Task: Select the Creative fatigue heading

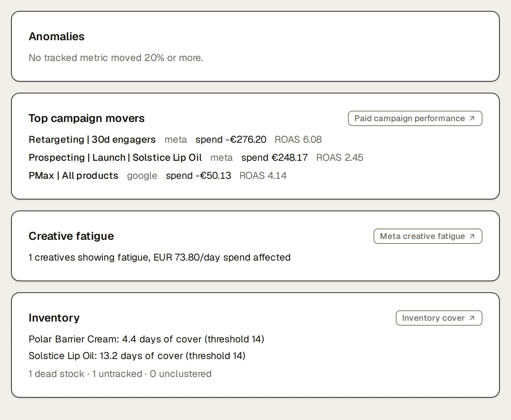Action: tap(71, 236)
